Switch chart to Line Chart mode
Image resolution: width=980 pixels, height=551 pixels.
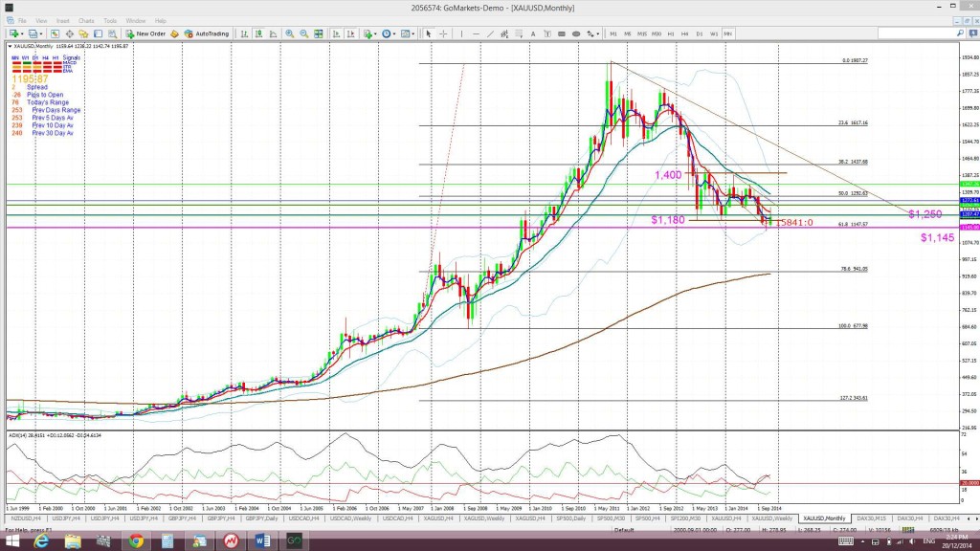(x=273, y=33)
